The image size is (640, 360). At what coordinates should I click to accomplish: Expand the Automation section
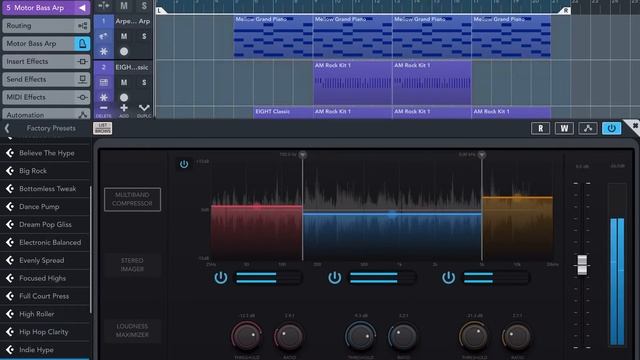tap(46, 115)
